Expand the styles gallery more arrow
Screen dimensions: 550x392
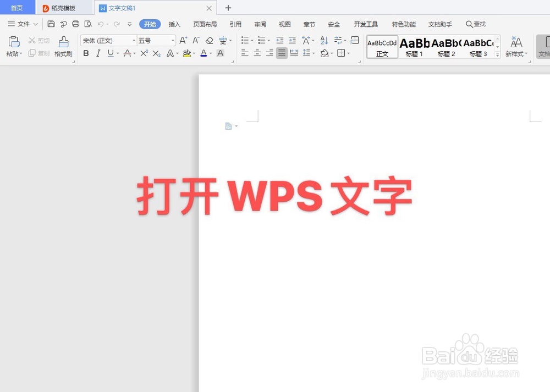click(x=497, y=54)
